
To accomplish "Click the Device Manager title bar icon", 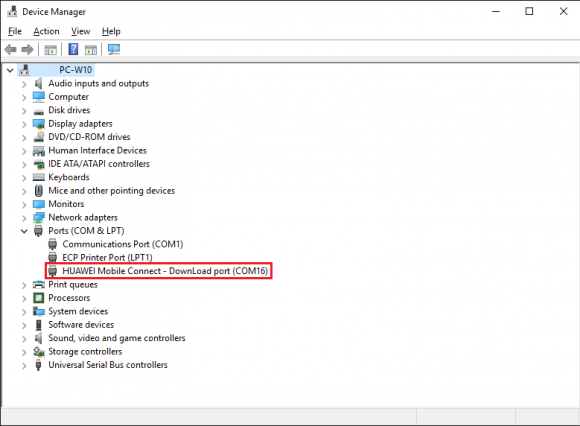I will point(12,11).
